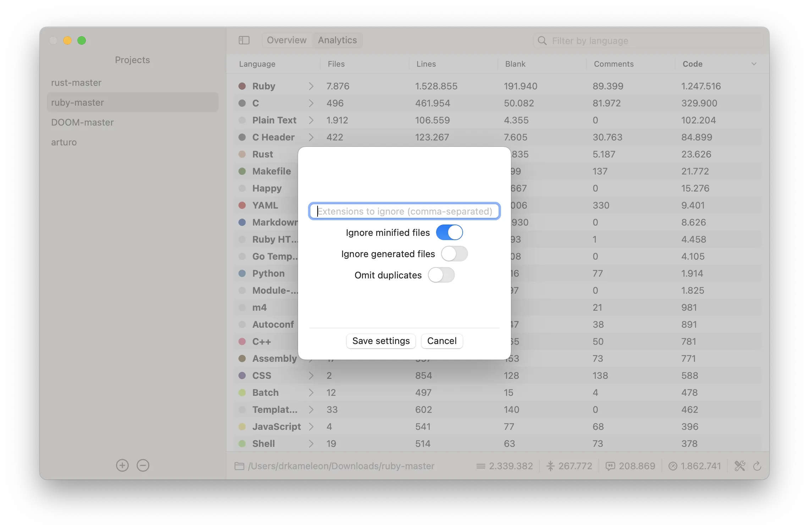The image size is (809, 532).
Task: Click the folder icon beside project path
Action: 240,466
